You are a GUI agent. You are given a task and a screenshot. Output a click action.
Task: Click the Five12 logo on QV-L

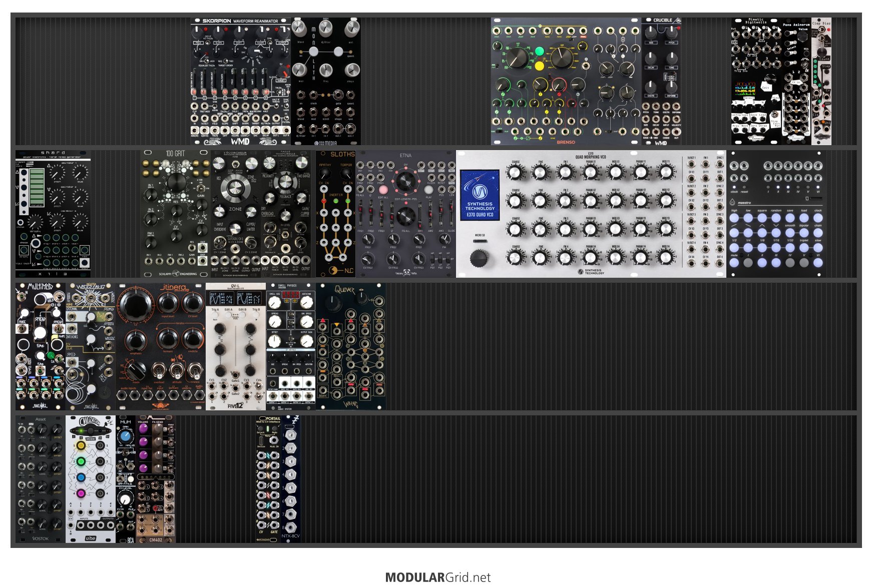(235, 405)
